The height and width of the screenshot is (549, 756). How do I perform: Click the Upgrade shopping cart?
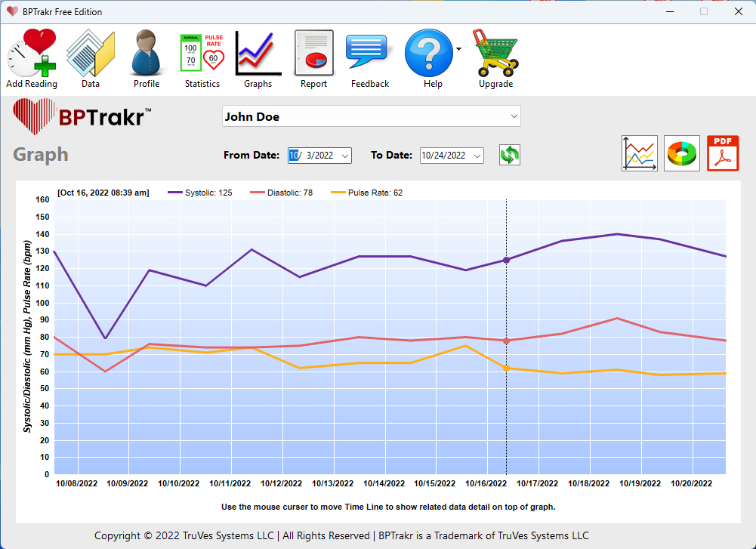495,53
